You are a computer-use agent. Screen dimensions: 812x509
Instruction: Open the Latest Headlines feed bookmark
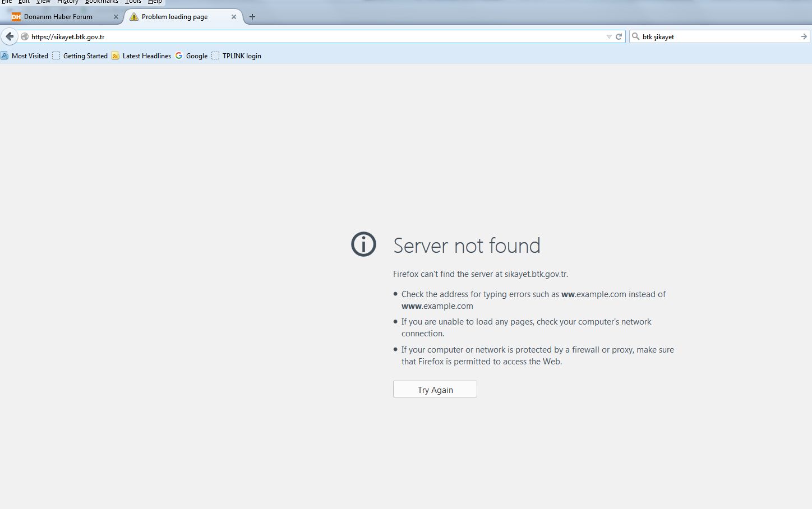click(x=141, y=55)
